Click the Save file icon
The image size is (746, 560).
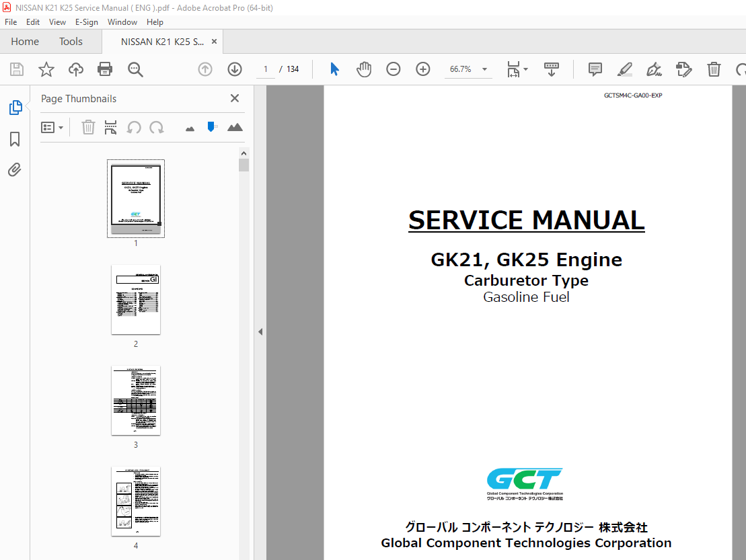pyautogui.click(x=17, y=69)
